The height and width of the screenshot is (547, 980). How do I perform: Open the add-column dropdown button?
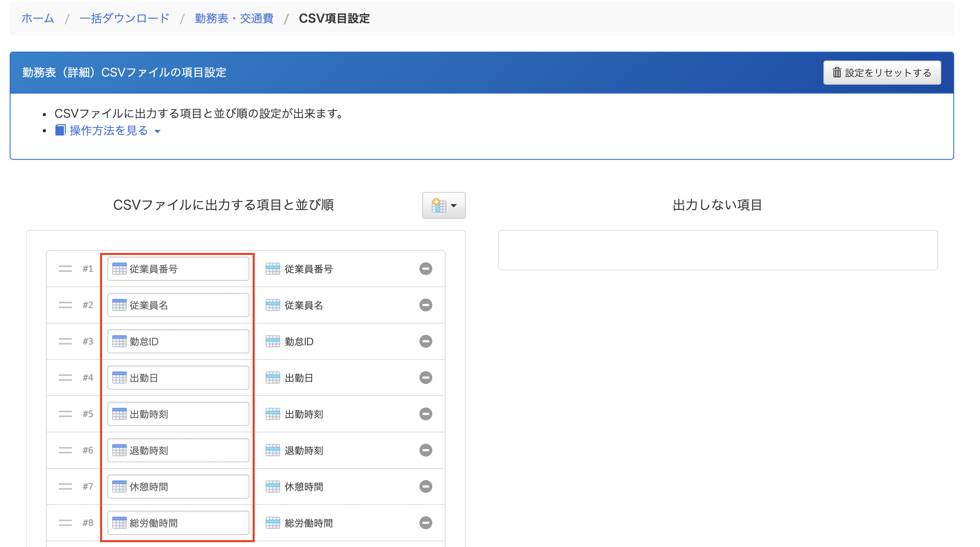pos(444,205)
